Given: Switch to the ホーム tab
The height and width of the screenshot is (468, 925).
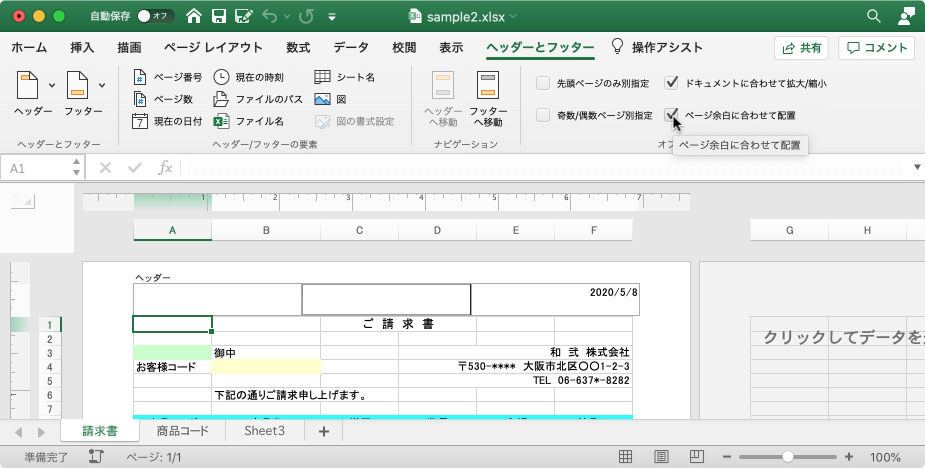Looking at the screenshot, I should pyautogui.click(x=29, y=48).
